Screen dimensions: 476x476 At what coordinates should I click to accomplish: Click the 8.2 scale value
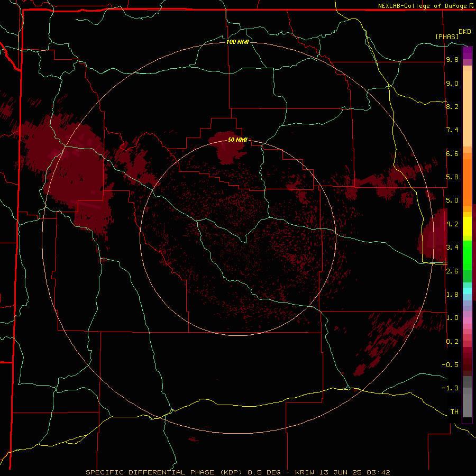[x=452, y=106]
